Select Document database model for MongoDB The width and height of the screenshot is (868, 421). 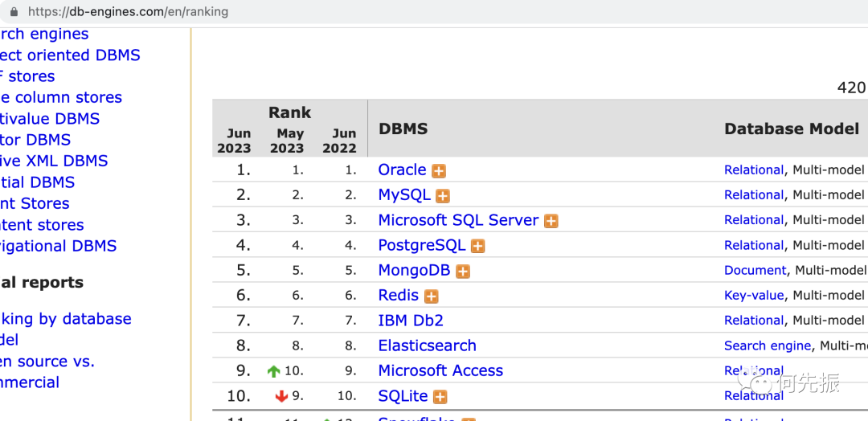[x=755, y=270]
